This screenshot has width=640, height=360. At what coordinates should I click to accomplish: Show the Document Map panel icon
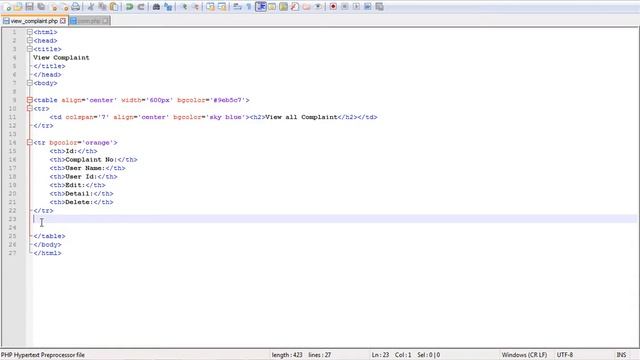[x=283, y=7]
